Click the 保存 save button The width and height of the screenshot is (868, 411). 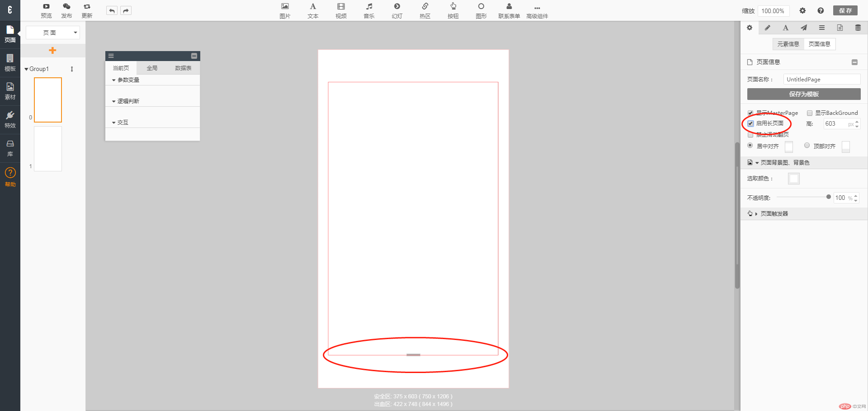(x=845, y=10)
